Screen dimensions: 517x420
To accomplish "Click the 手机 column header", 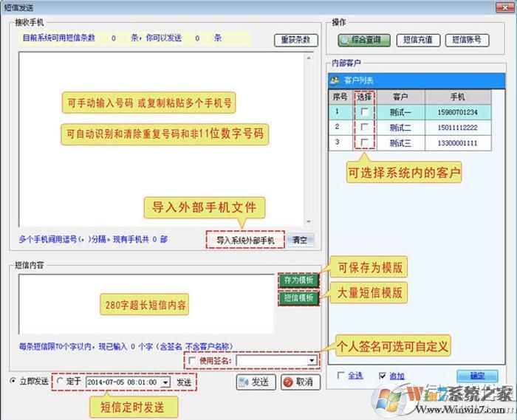I will coord(458,97).
